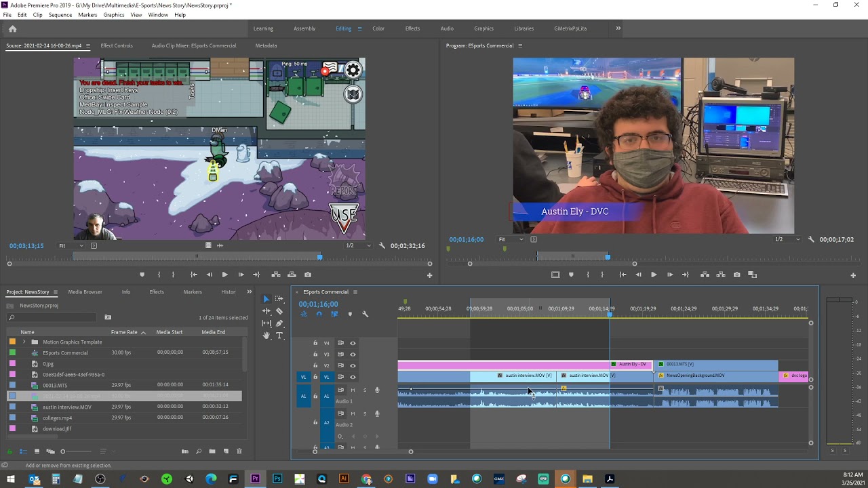Play clip in Source monitor
Image resolution: width=868 pixels, height=488 pixels.
(224, 274)
